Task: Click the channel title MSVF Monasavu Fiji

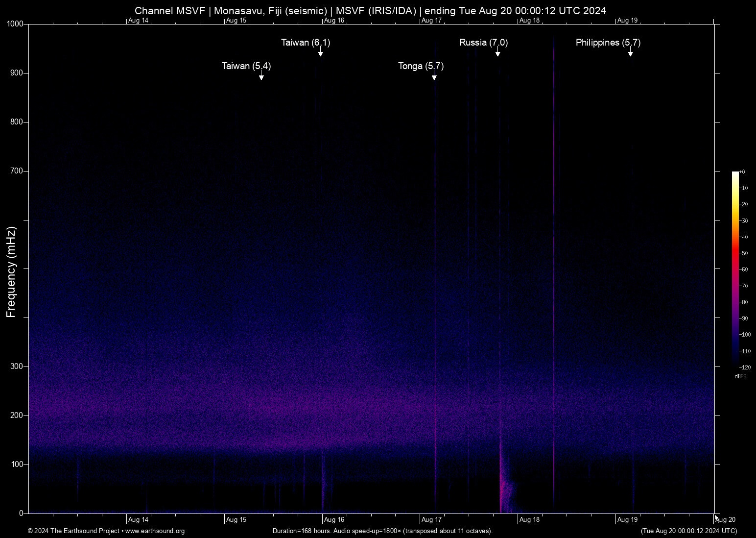Action: tap(371, 10)
